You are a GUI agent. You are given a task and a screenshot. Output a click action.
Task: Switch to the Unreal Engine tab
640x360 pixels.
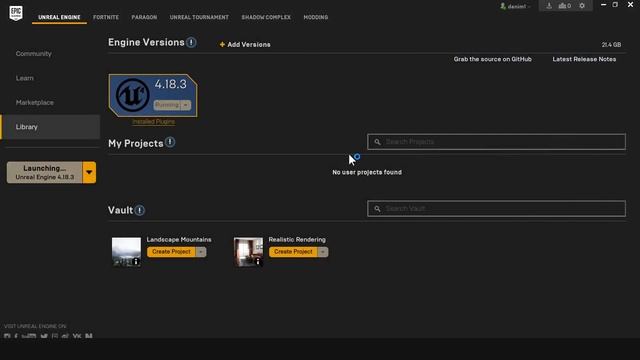tap(59, 17)
